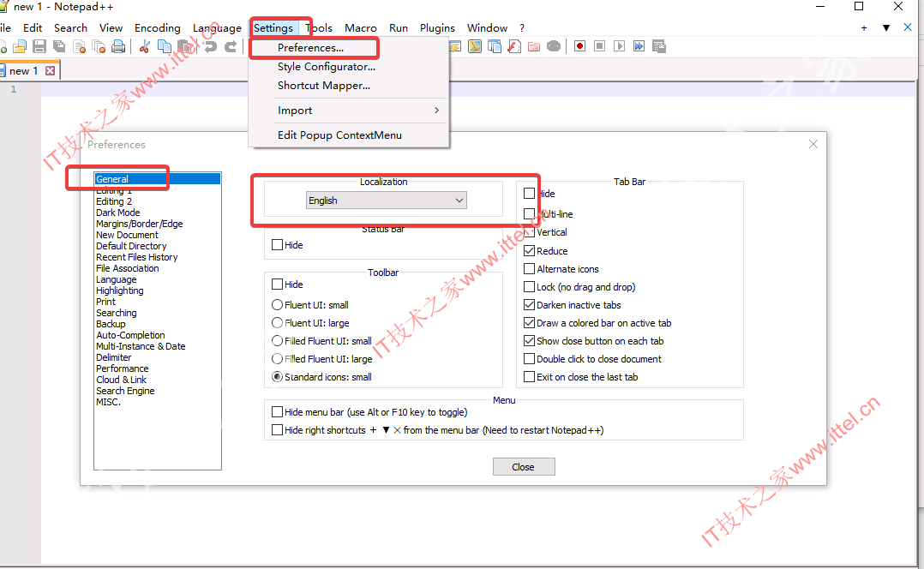Viewport: 924px width, 569px height.
Task: Start macro recording with red dot icon
Action: (x=579, y=46)
